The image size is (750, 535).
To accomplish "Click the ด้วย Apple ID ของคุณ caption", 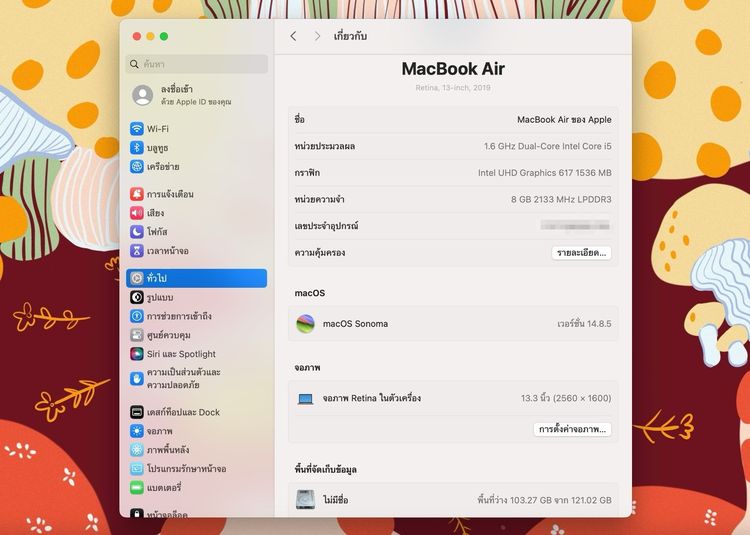I will click(196, 102).
